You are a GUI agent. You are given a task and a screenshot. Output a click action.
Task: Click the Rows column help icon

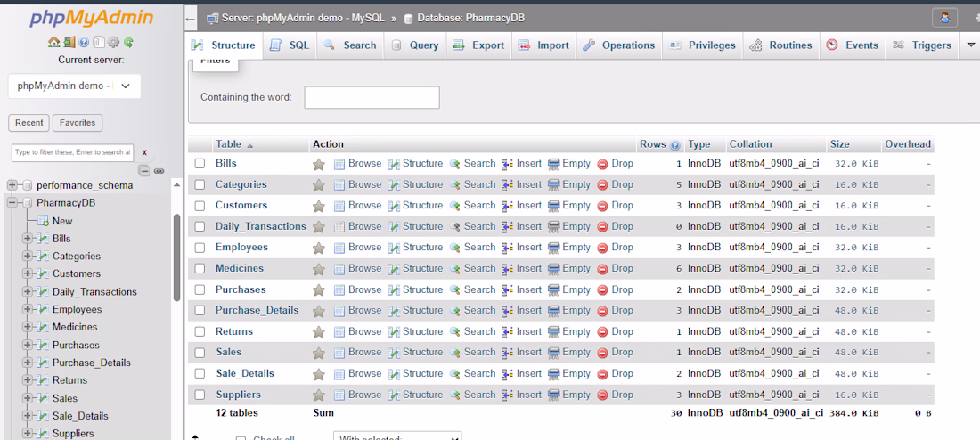675,145
